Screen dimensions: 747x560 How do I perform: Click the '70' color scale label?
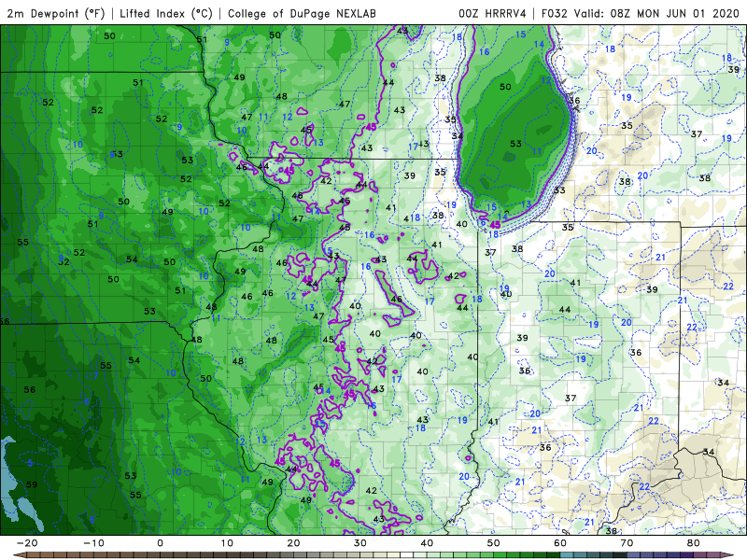tap(627, 543)
